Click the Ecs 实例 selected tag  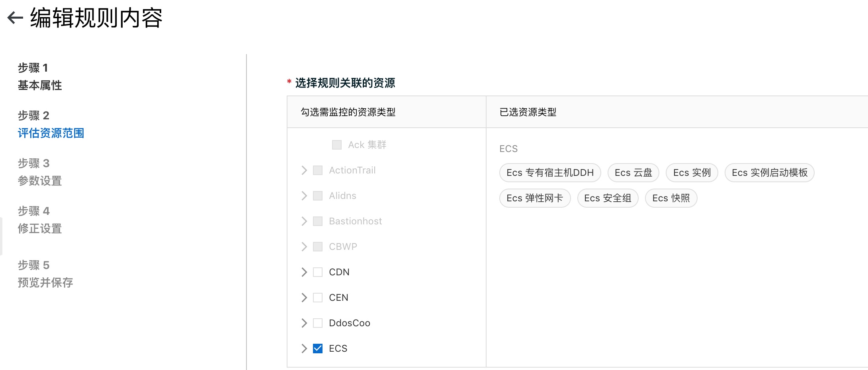coord(692,173)
